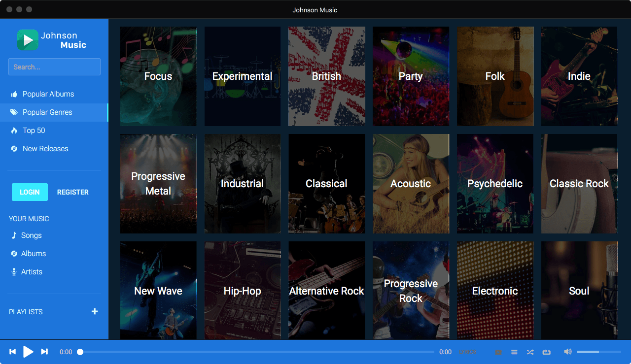Show LYRICS in the player bar
Screen dimensions: 631x364
pyautogui.click(x=468, y=352)
